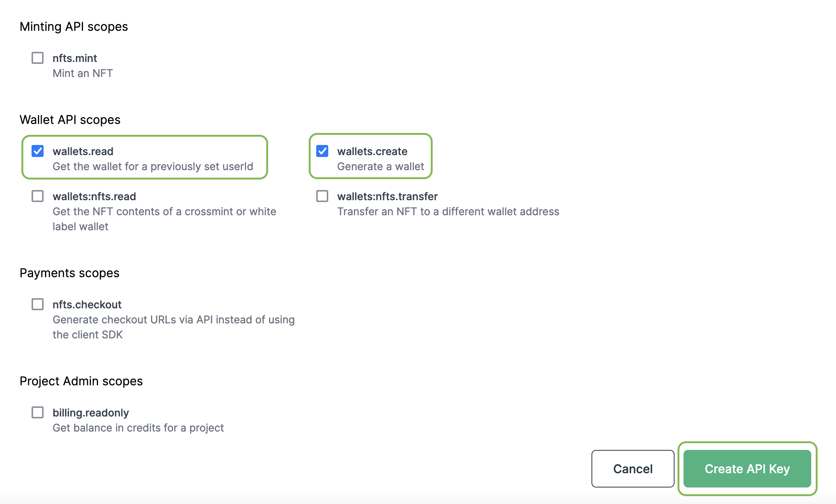
Task: Click "Get balance in credits for a project" text
Action: click(x=138, y=428)
